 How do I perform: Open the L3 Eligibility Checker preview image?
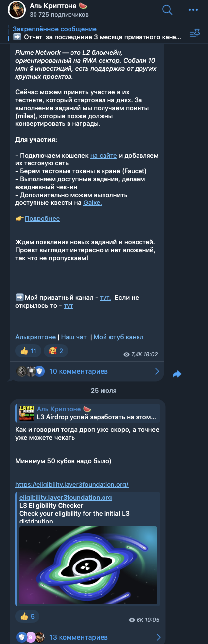(x=88, y=565)
